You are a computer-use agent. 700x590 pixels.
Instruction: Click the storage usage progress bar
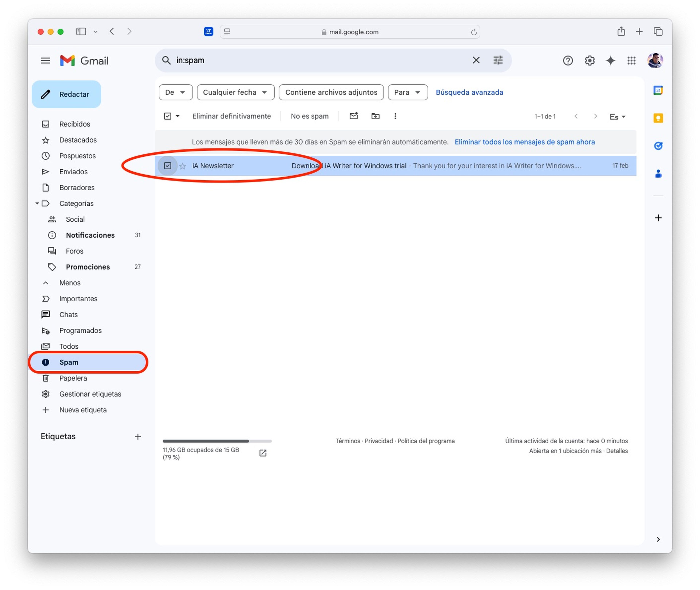click(217, 441)
